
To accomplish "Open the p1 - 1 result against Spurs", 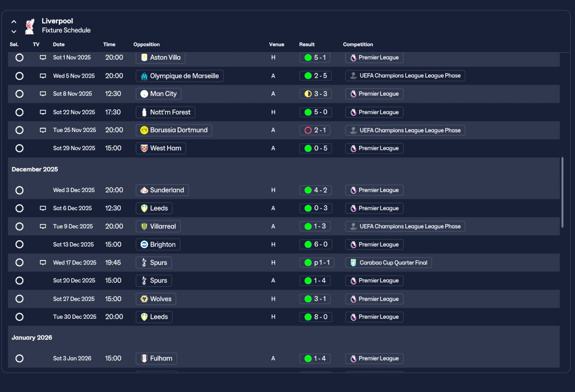I will point(317,263).
